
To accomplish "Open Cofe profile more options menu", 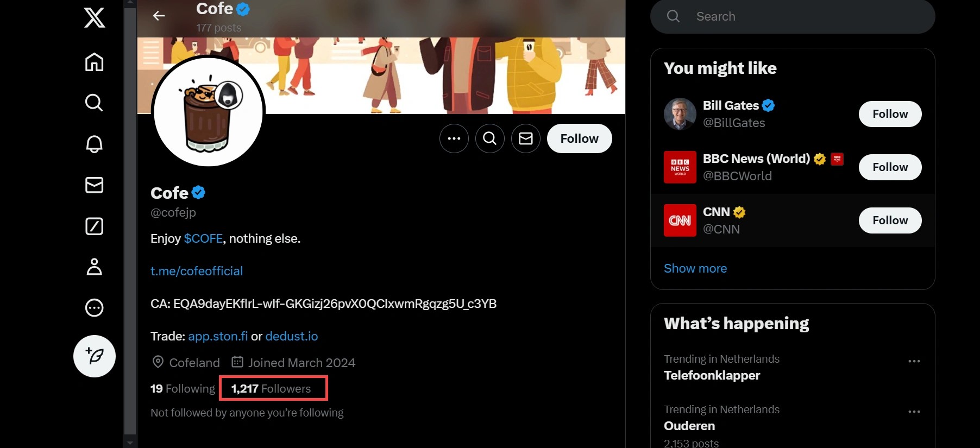I will click(x=454, y=138).
